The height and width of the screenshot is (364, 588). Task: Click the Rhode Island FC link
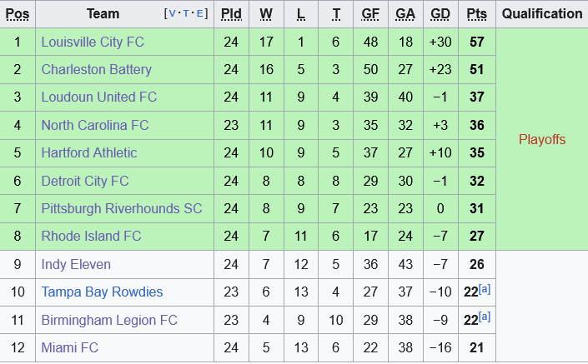tap(92, 237)
